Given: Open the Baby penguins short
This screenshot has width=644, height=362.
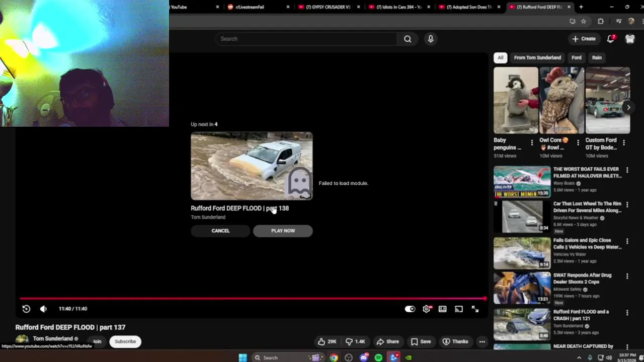Looking at the screenshot, I should click(x=516, y=101).
